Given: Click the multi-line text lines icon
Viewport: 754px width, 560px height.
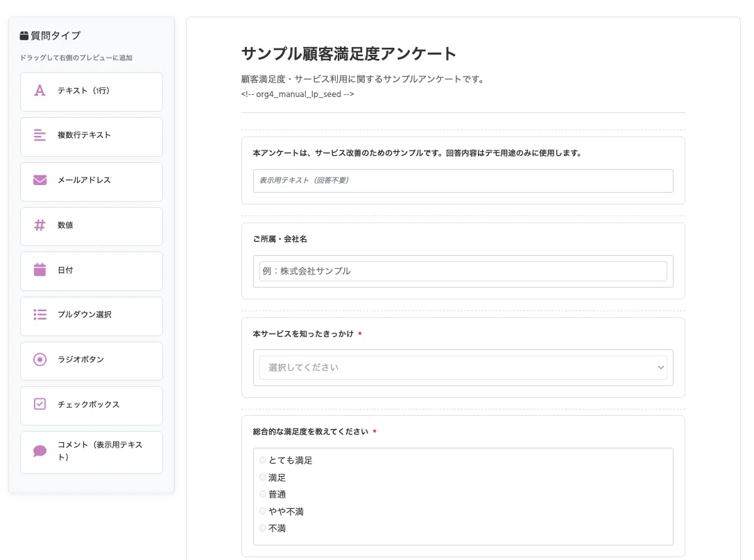Looking at the screenshot, I should click(x=40, y=135).
